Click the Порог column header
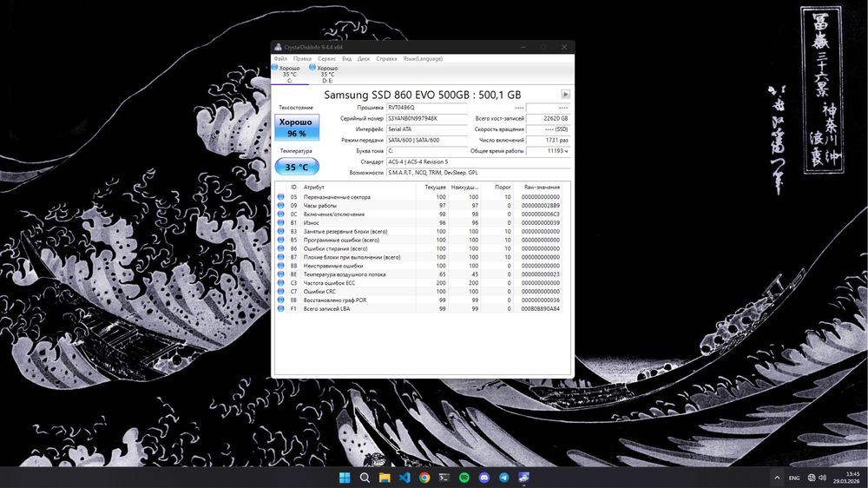The height and width of the screenshot is (488, 868). [x=496, y=188]
